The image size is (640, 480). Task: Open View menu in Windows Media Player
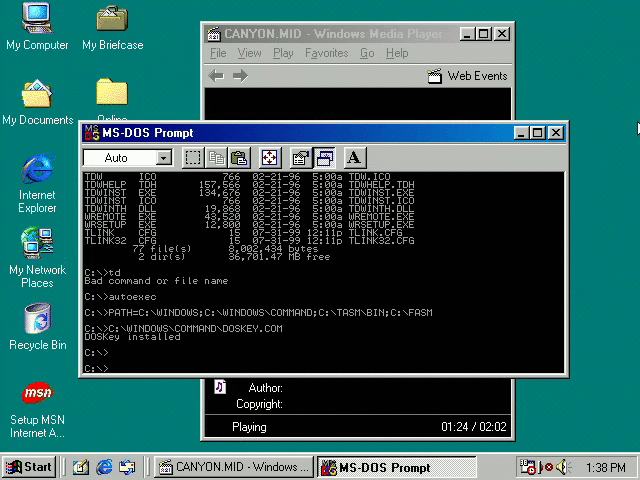click(x=249, y=53)
